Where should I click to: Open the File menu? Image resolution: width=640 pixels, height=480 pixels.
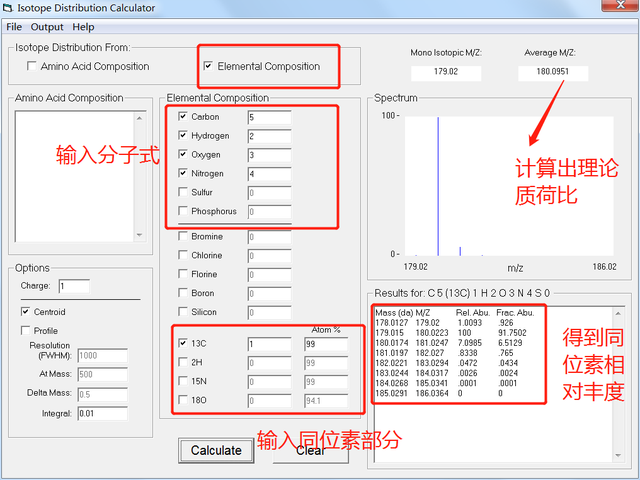coord(14,27)
